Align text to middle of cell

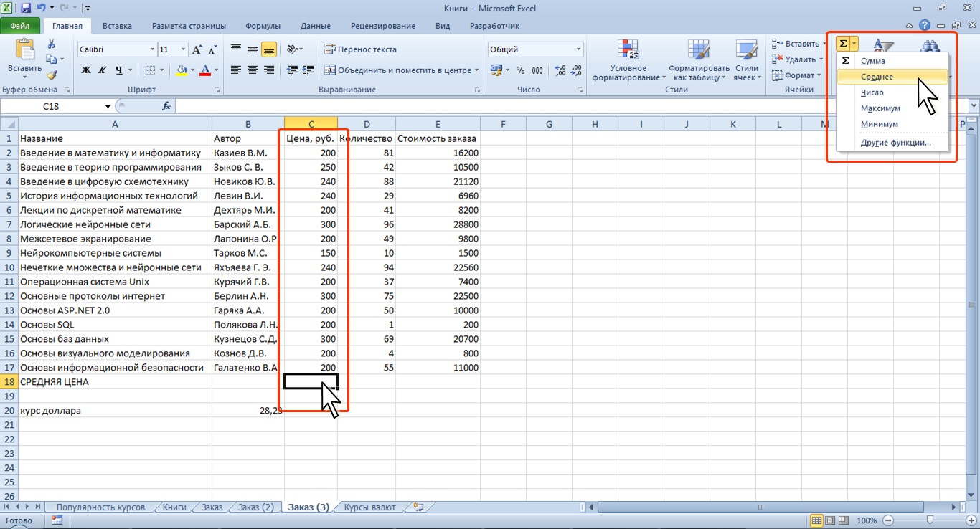[x=252, y=49]
